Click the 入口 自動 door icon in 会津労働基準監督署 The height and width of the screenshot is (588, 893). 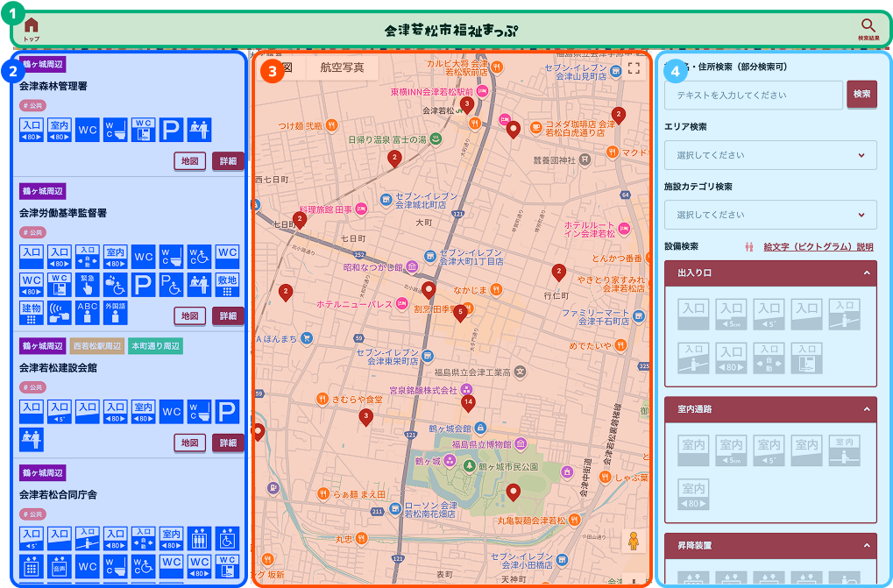88,257
